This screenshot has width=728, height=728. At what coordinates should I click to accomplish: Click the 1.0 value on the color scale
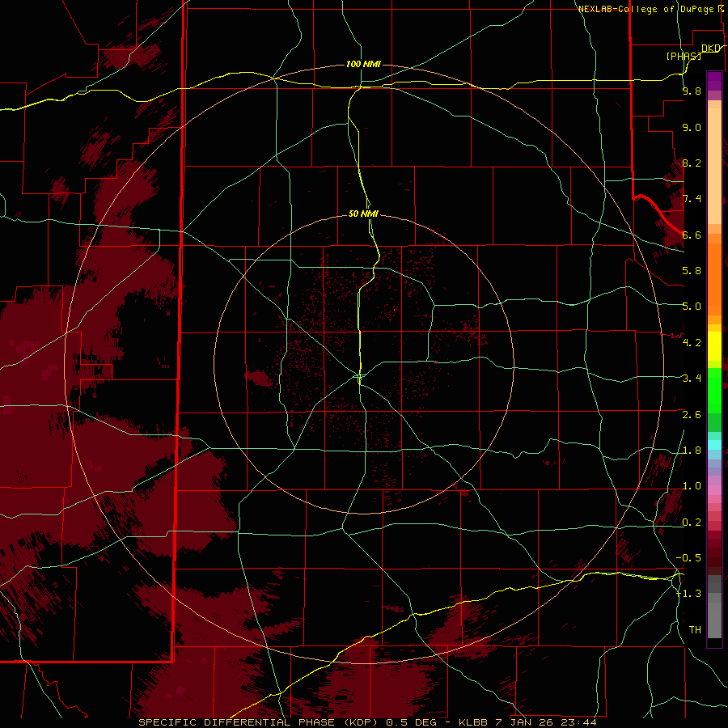[692, 486]
